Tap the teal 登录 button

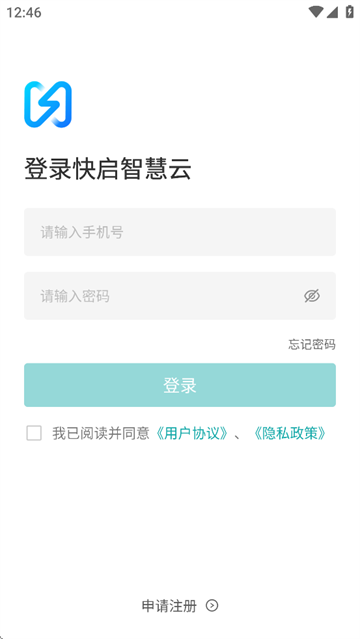180,385
